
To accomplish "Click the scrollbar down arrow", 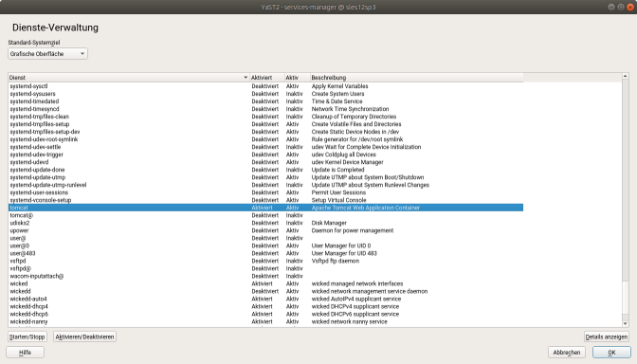I will tap(626, 323).
